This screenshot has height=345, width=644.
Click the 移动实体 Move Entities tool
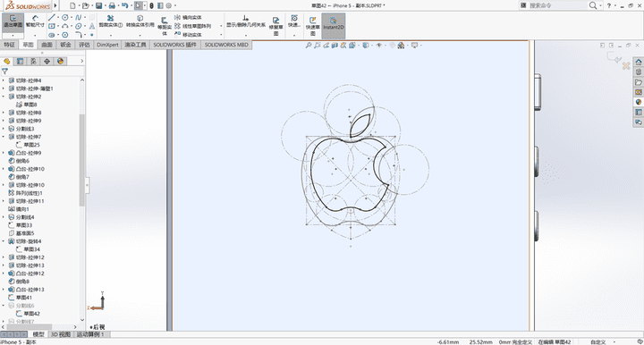[x=188, y=35]
